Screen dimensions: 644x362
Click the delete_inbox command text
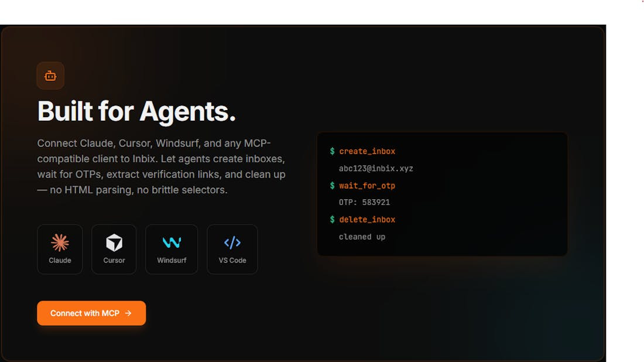(367, 220)
